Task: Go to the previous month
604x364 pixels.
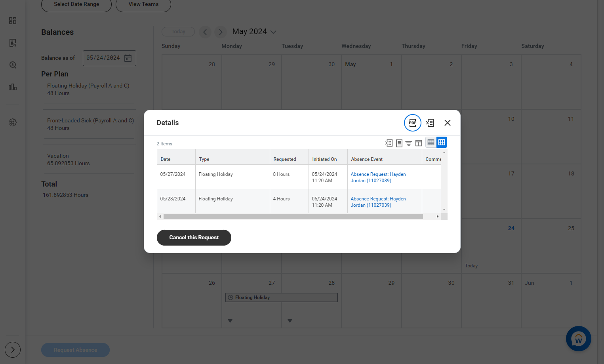Action: click(x=205, y=32)
